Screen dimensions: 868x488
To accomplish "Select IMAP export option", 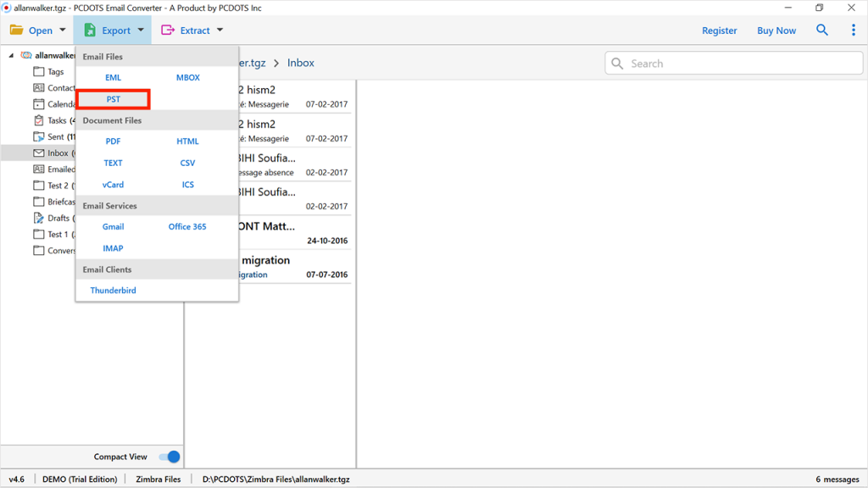I will tap(113, 248).
